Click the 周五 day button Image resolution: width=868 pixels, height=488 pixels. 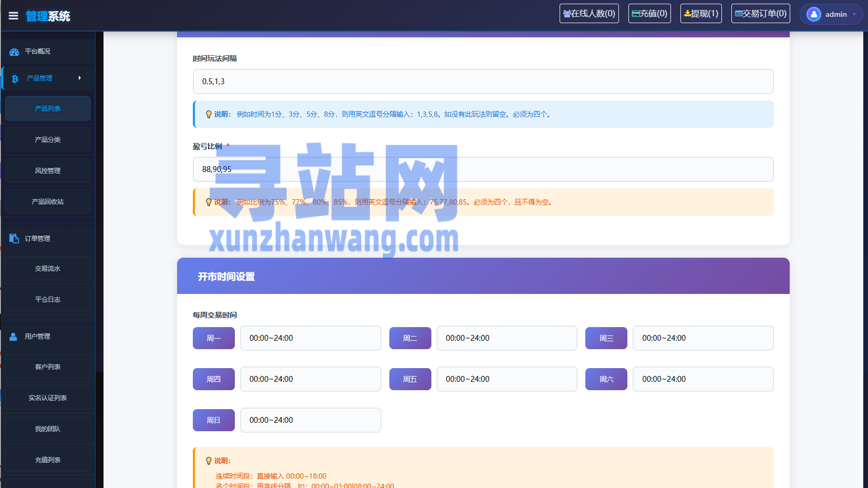(x=410, y=379)
